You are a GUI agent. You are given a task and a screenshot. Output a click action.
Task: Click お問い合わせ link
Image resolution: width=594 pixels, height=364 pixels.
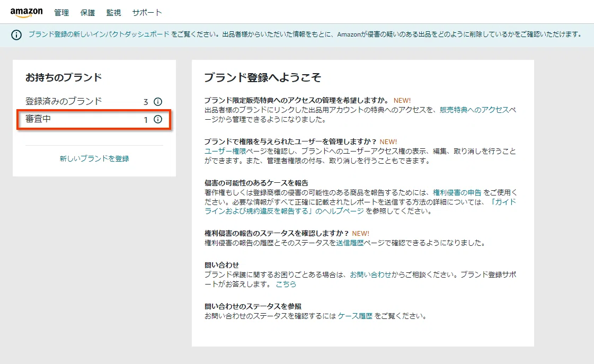[x=370, y=274]
